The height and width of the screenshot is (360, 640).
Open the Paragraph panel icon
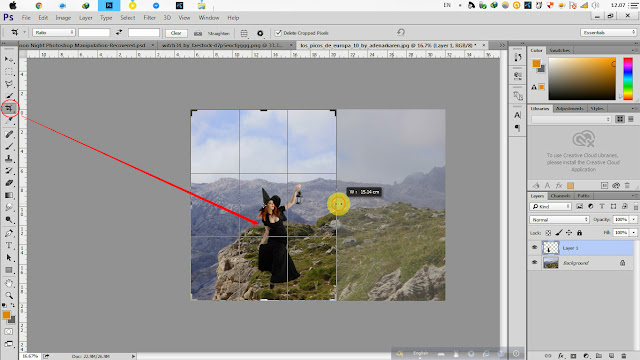pos(518,128)
